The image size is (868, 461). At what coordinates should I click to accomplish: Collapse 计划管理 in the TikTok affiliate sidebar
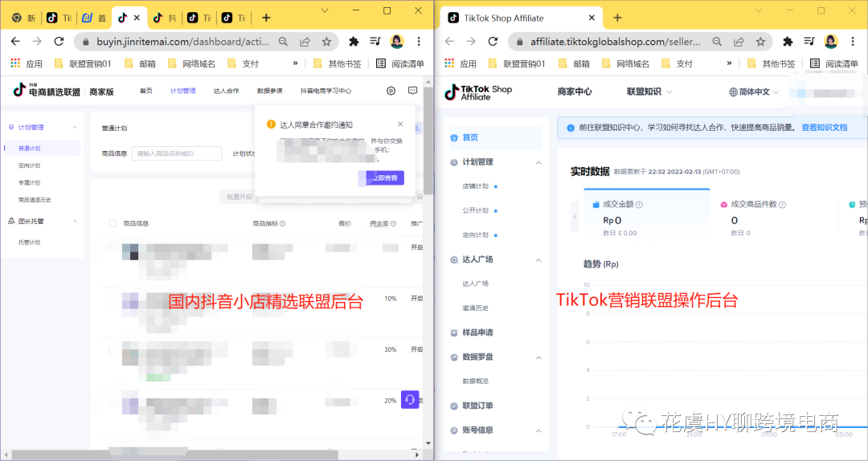(x=538, y=162)
